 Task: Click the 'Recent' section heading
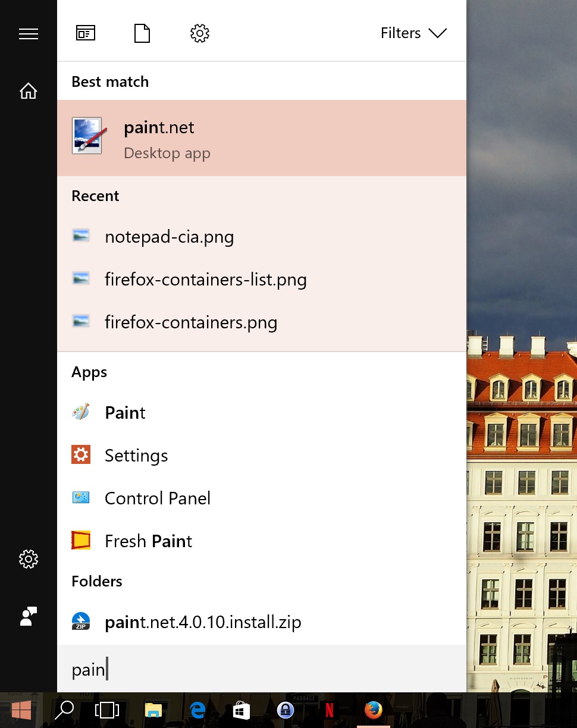pyautogui.click(x=95, y=196)
